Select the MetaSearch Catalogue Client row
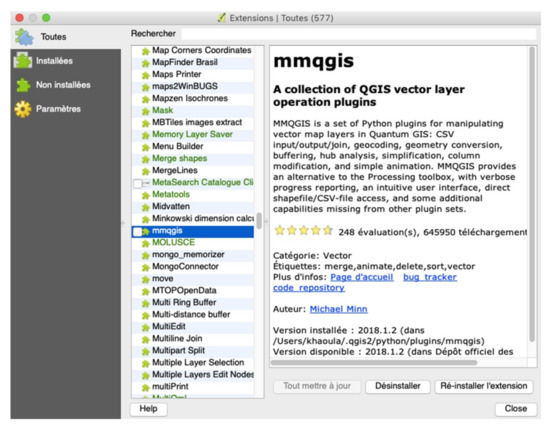The image size is (550, 426). coord(193,183)
